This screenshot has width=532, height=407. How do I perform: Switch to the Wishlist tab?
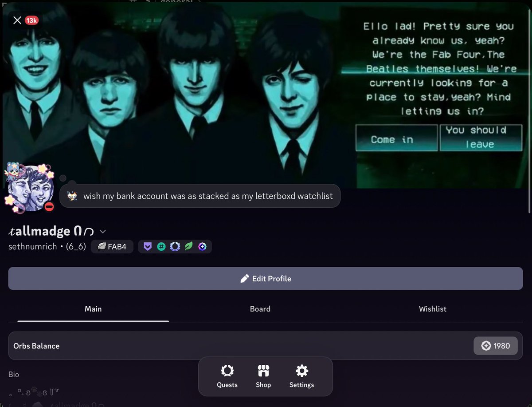click(433, 309)
